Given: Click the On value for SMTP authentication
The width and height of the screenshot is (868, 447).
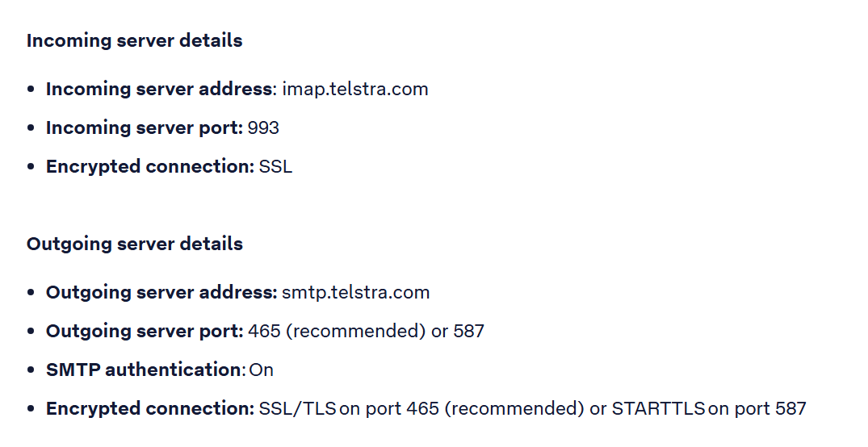Looking at the screenshot, I should pyautogui.click(x=262, y=370).
